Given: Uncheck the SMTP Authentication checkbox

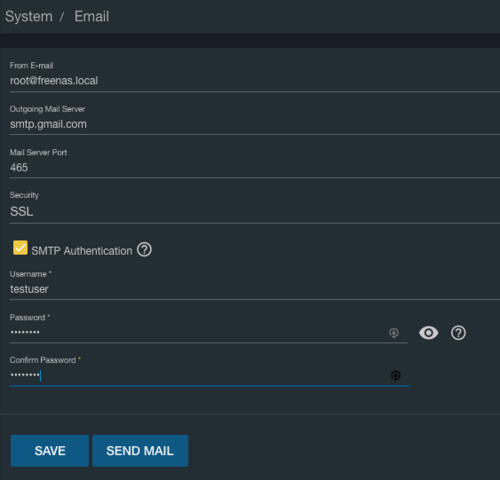Looking at the screenshot, I should [x=20, y=248].
